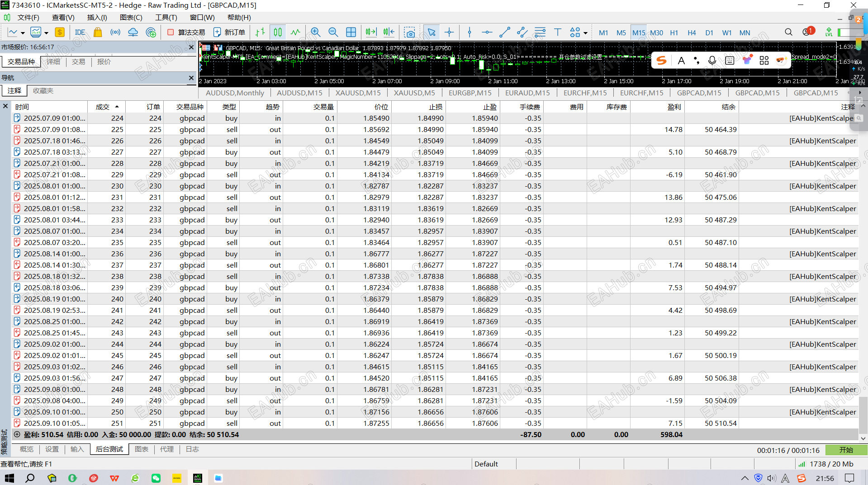This screenshot has height=485, width=868.
Task: Select the text label drawing tool
Action: (557, 32)
